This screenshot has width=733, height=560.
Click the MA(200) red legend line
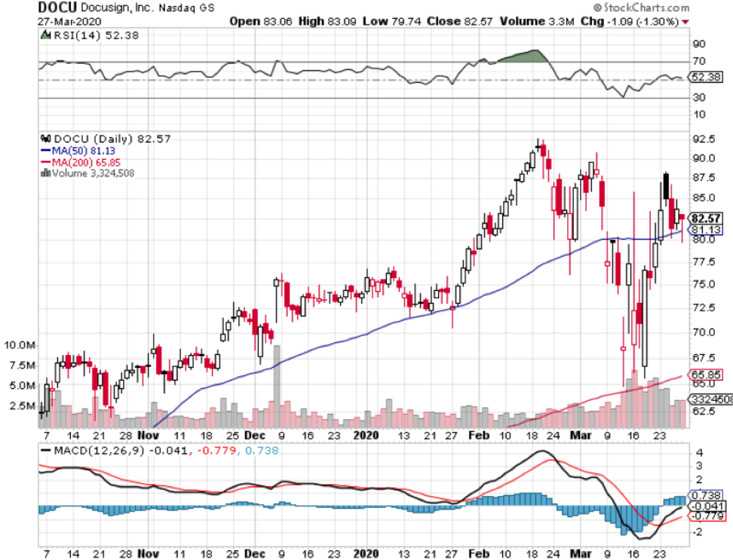click(x=46, y=163)
